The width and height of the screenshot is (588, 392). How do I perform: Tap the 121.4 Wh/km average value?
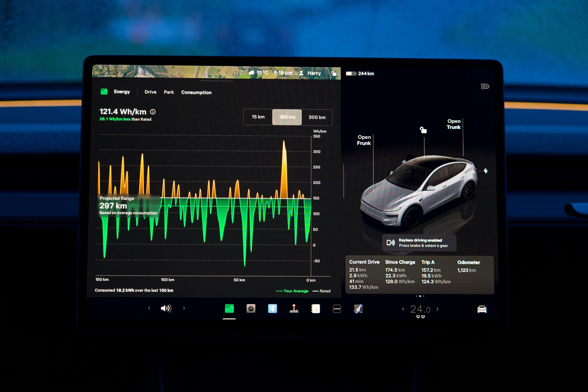pyautogui.click(x=123, y=112)
